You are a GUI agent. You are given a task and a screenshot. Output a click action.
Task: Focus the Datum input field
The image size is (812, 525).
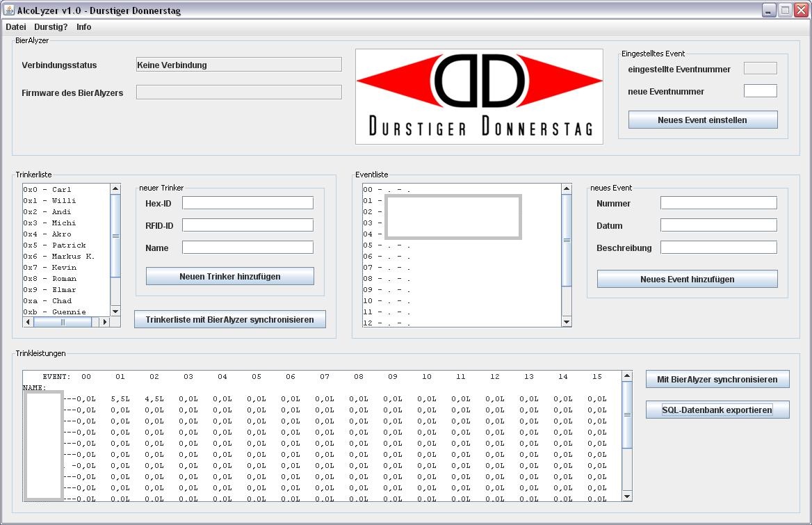click(719, 225)
